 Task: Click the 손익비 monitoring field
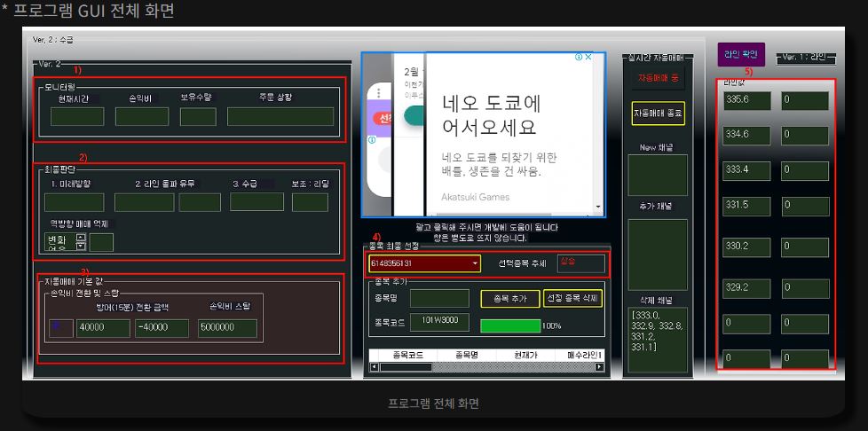[142, 117]
